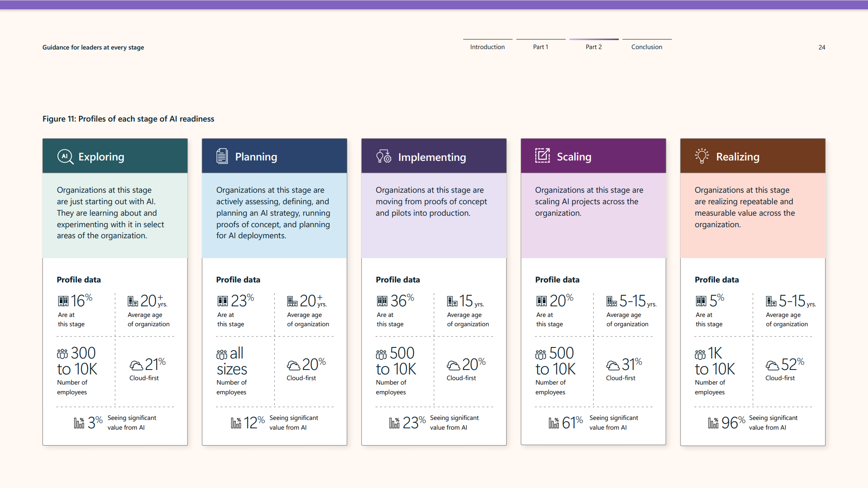
Task: Click the cloud icon beside Scaling 31%
Action: click(612, 366)
